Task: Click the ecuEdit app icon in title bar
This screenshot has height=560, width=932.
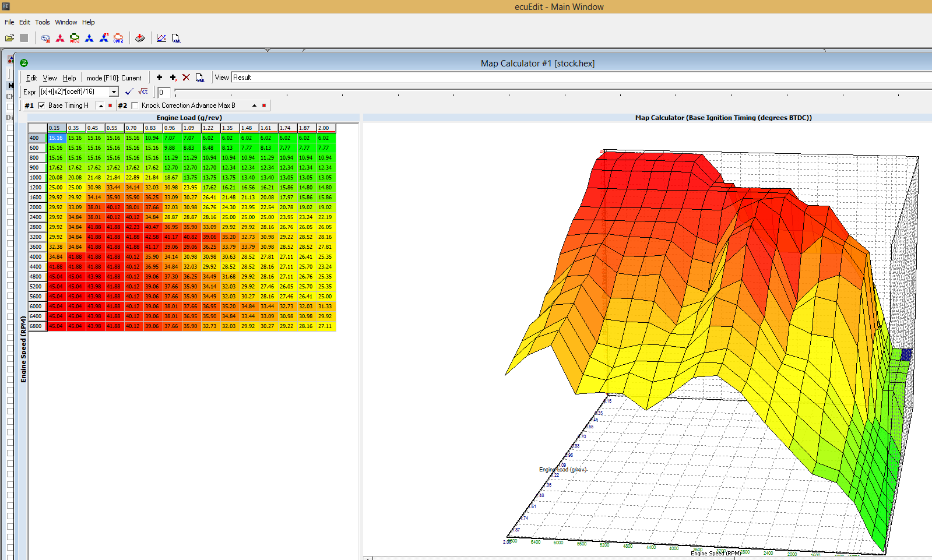Action: (x=5, y=6)
